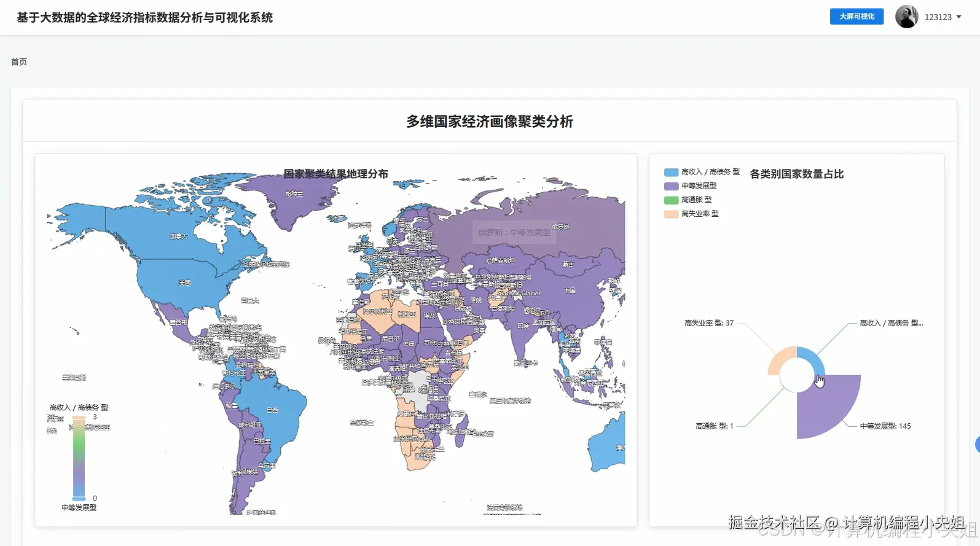Click the 大屏可视化 button
Screen dimensions: 980x546
[x=857, y=17]
